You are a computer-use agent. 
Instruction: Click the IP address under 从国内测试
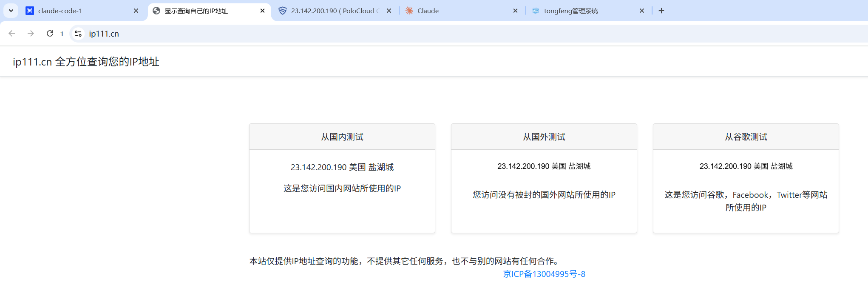coord(318,167)
